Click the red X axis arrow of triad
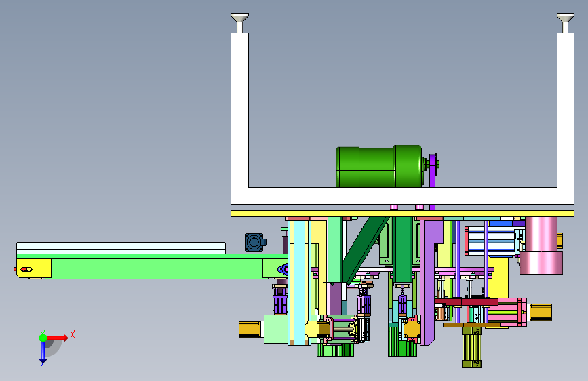The width and height of the screenshot is (588, 381). (58, 338)
